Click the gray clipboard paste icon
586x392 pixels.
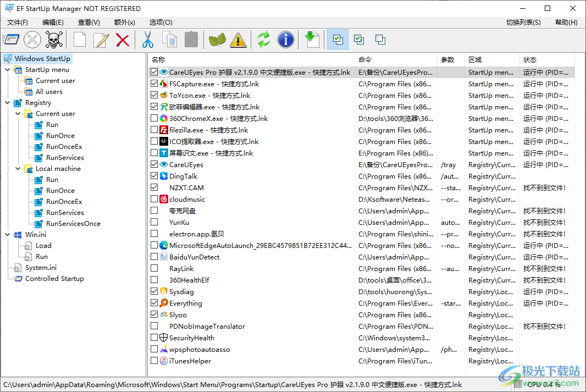191,40
